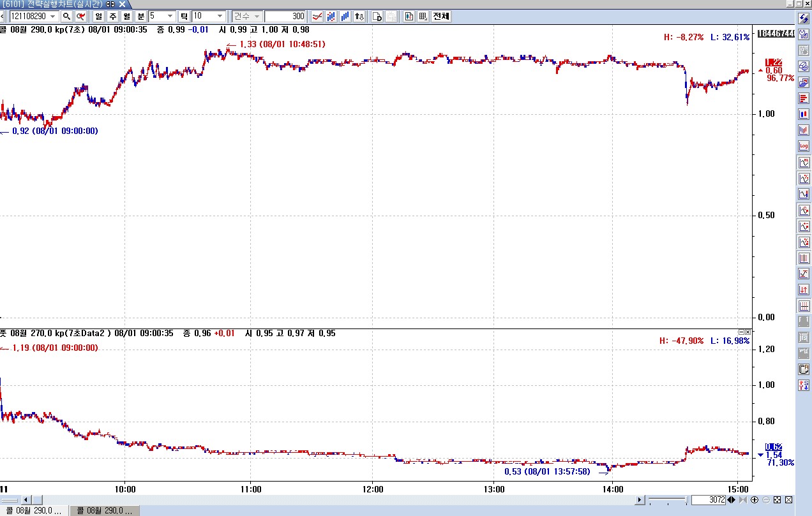812x516 pixels.
Task: Click the up-down arrows icon in toolbar
Action: click(x=360, y=16)
